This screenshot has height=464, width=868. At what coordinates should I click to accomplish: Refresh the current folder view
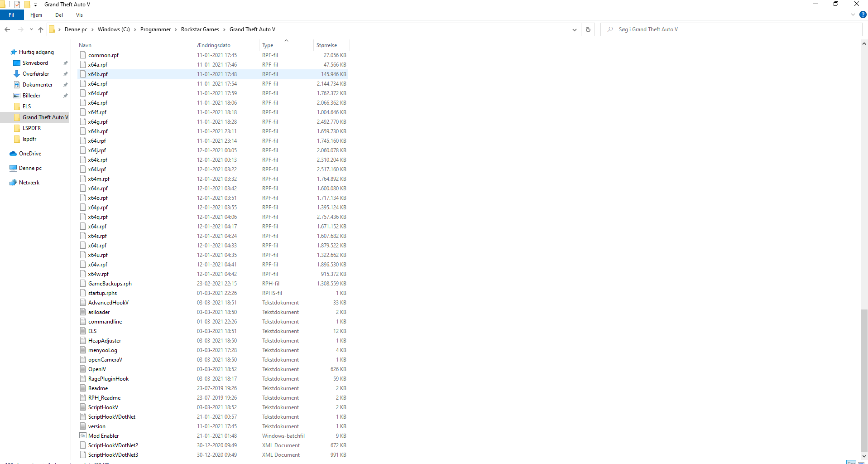(588, 29)
